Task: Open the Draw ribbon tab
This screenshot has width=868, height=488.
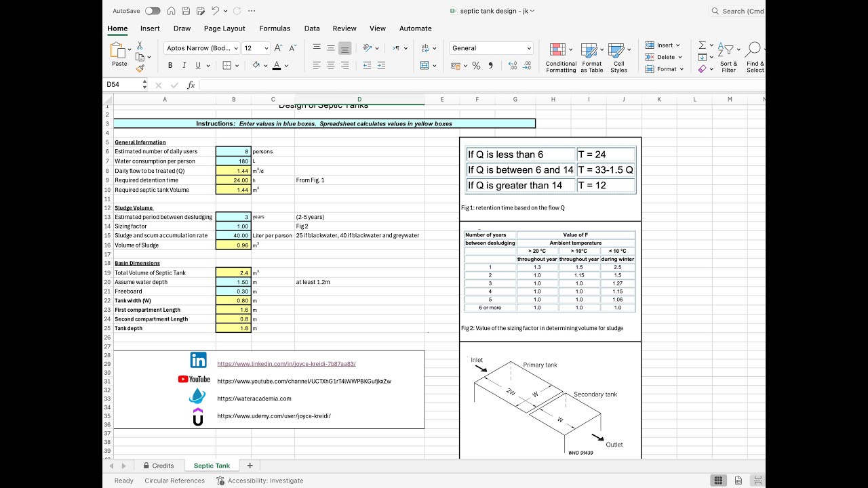Action: [182, 28]
